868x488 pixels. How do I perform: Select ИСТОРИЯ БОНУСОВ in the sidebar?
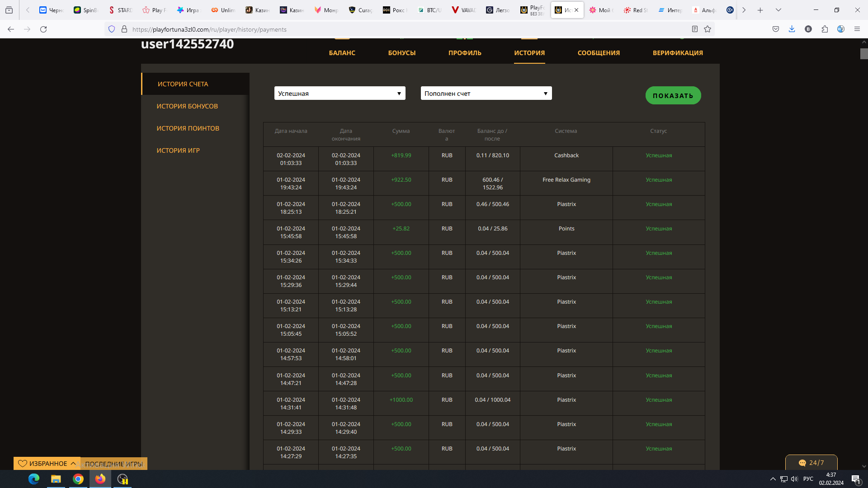click(x=187, y=106)
